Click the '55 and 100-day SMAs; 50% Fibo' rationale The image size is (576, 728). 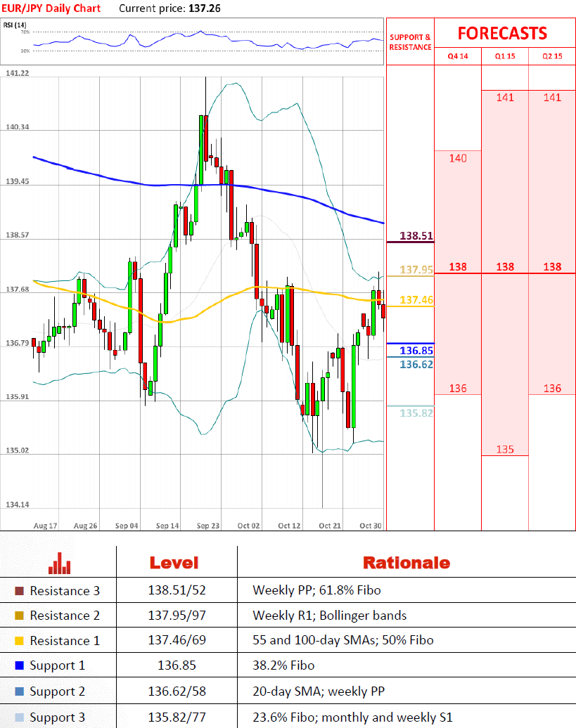tap(343, 639)
